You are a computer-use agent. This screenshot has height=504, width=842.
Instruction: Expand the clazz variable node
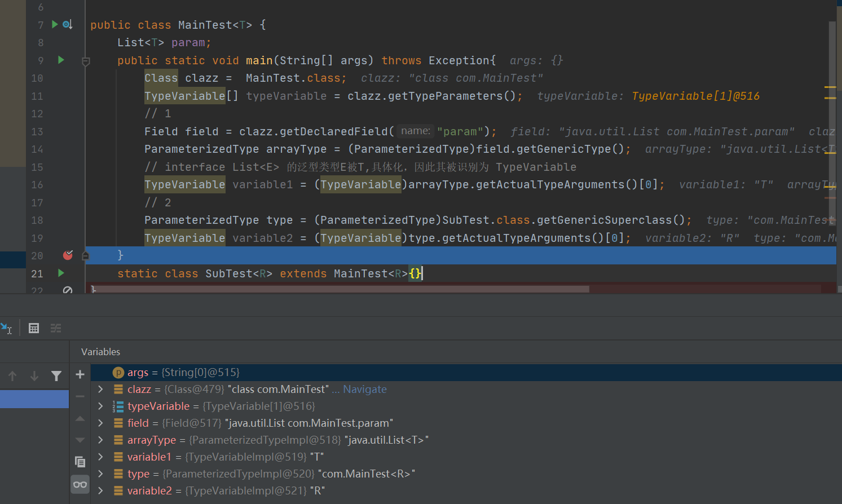pyautogui.click(x=100, y=389)
